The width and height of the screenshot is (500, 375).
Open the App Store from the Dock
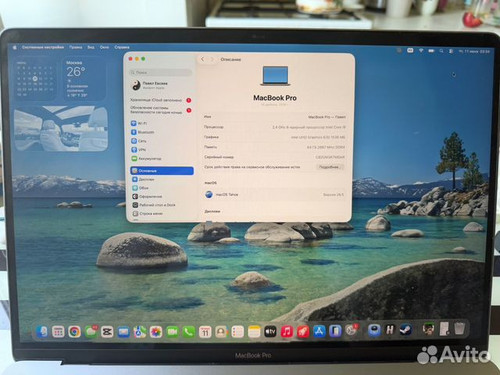[x=319, y=332]
